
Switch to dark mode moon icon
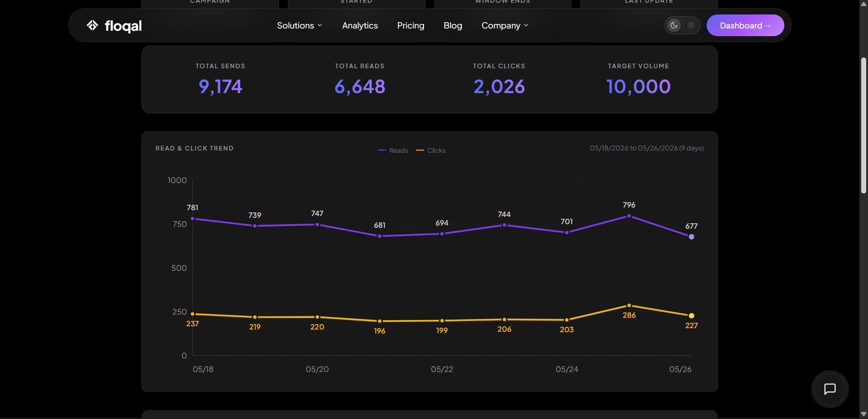point(674,25)
